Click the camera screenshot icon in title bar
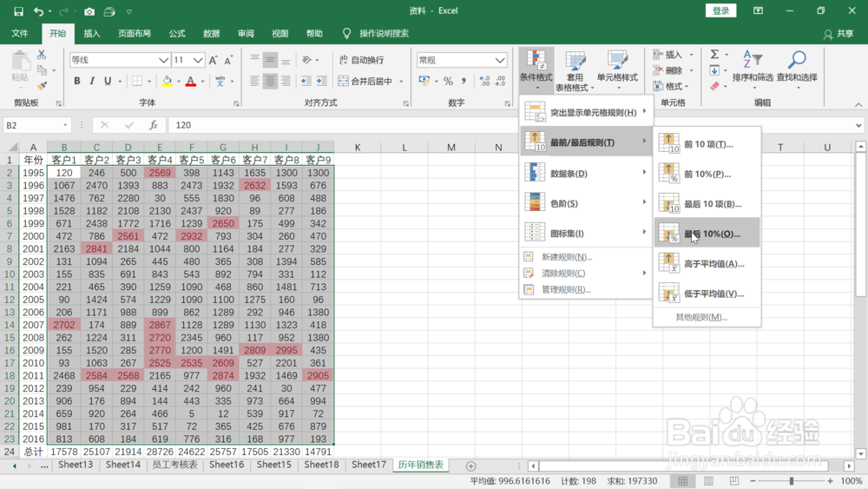Image resolution: width=868 pixels, height=489 pixels. pyautogui.click(x=89, y=11)
